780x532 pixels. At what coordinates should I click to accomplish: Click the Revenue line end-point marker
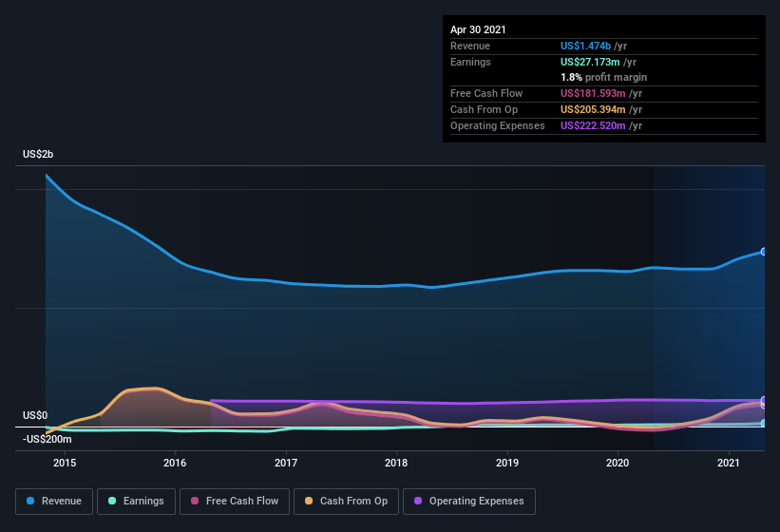tap(764, 252)
